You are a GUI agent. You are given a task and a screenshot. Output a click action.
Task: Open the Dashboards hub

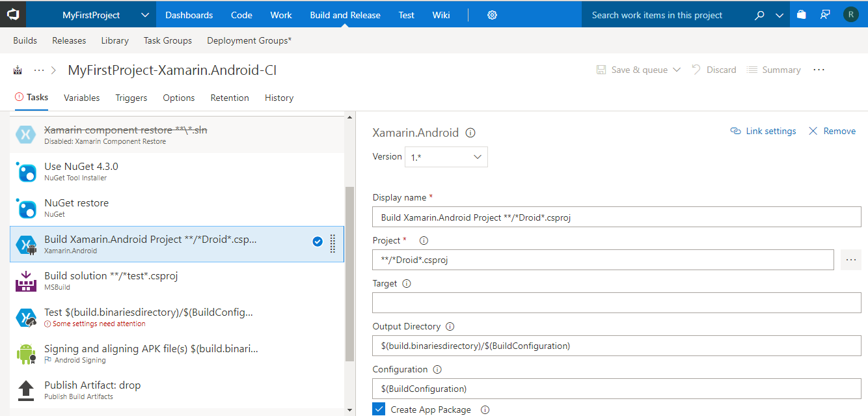coord(189,15)
